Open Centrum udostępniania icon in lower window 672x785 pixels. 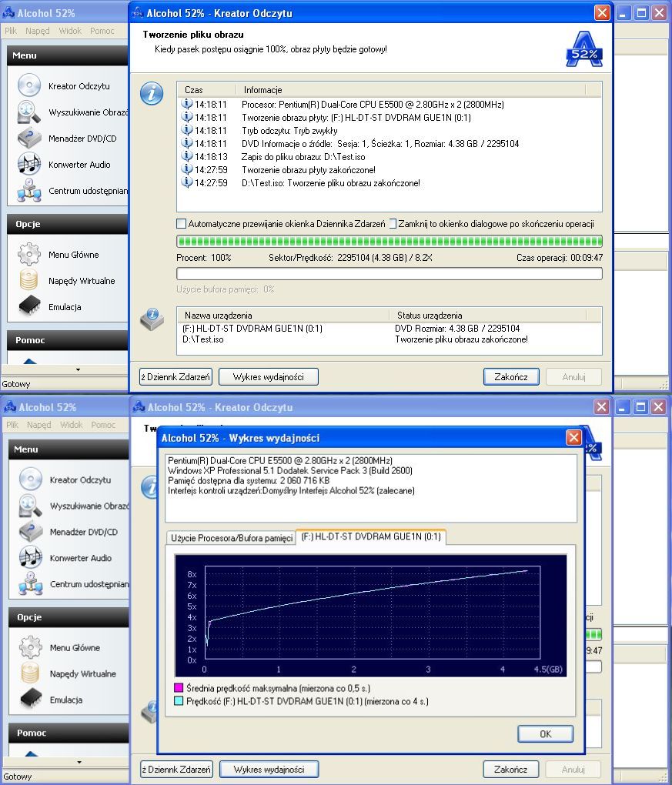(31, 583)
